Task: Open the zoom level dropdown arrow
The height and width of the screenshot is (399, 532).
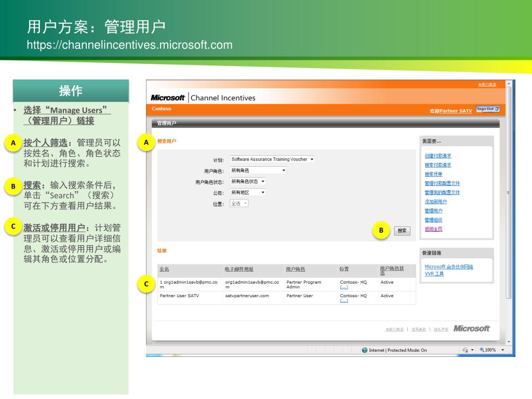Action: [x=502, y=350]
